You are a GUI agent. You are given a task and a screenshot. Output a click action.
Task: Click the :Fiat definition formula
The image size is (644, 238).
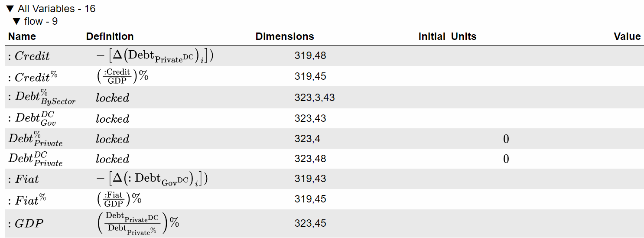[x=152, y=179]
